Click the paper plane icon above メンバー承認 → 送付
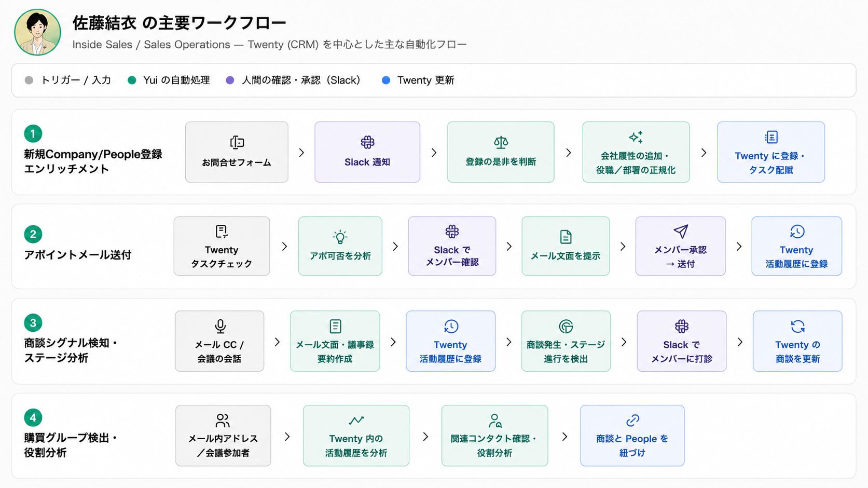The height and width of the screenshot is (488, 868). [x=681, y=231]
